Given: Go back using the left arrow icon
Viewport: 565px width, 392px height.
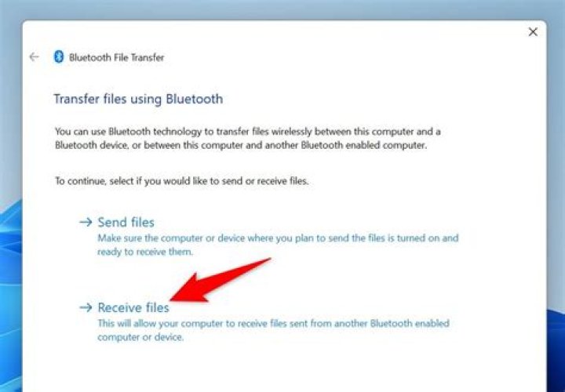Looking at the screenshot, I should point(35,57).
